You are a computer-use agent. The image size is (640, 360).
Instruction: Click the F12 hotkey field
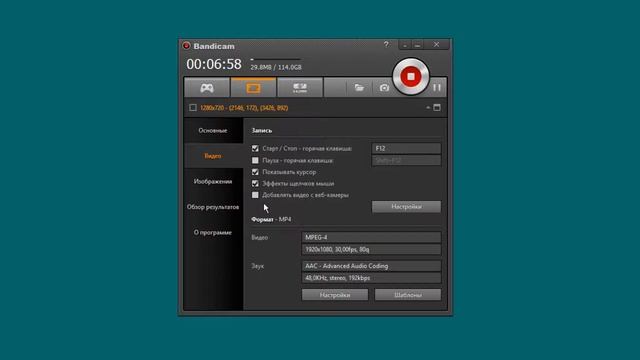coord(406,148)
